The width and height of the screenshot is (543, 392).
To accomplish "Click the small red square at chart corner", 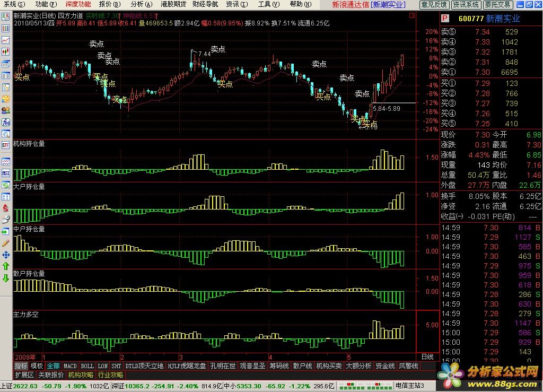I will pyautogui.click(x=412, y=15).
